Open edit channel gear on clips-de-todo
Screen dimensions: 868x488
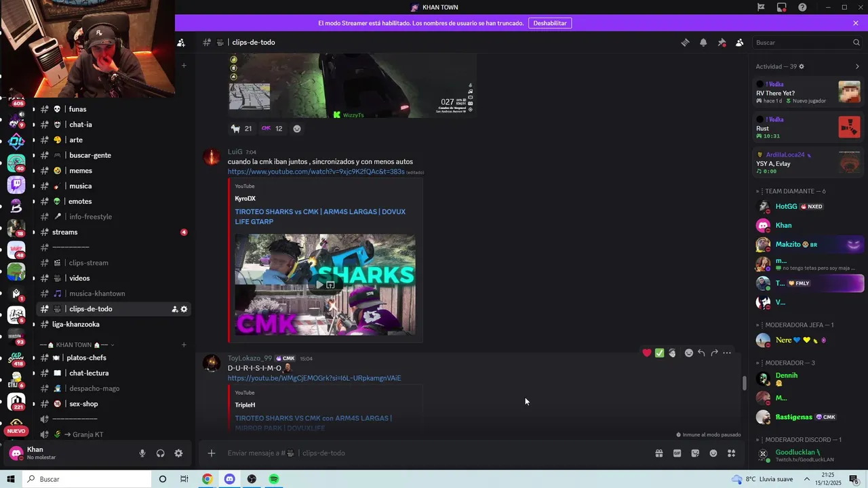point(184,309)
